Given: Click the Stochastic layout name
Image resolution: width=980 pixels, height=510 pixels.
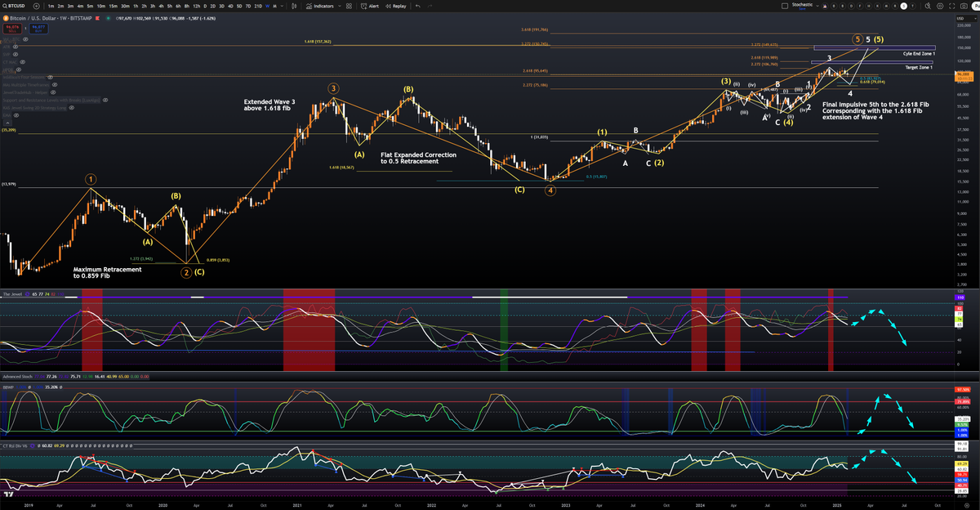Looking at the screenshot, I should coord(802,4).
